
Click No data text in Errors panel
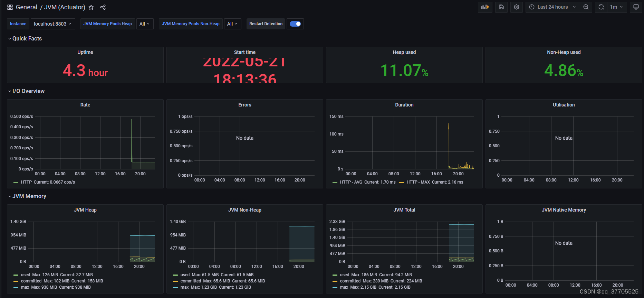tap(245, 138)
